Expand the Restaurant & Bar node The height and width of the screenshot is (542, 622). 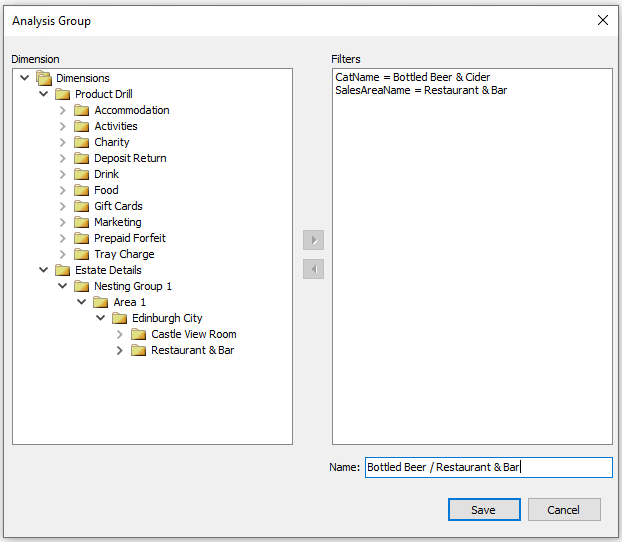(x=120, y=350)
